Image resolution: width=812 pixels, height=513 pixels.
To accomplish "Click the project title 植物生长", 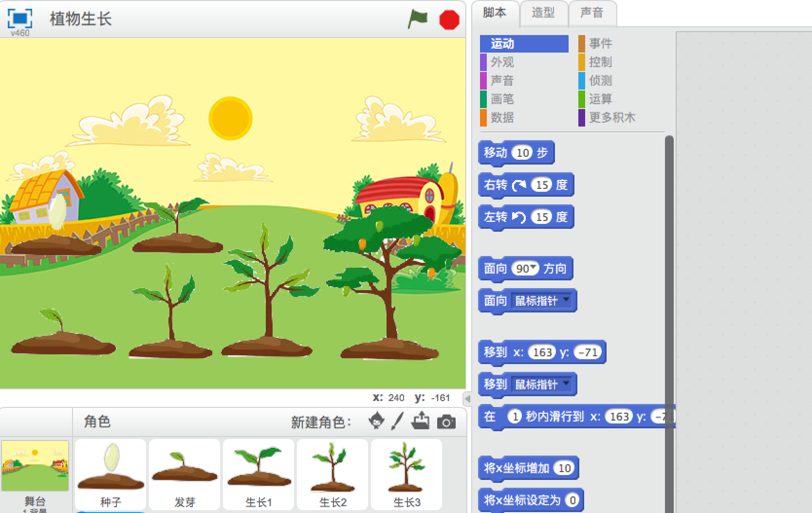I will click(x=81, y=19).
